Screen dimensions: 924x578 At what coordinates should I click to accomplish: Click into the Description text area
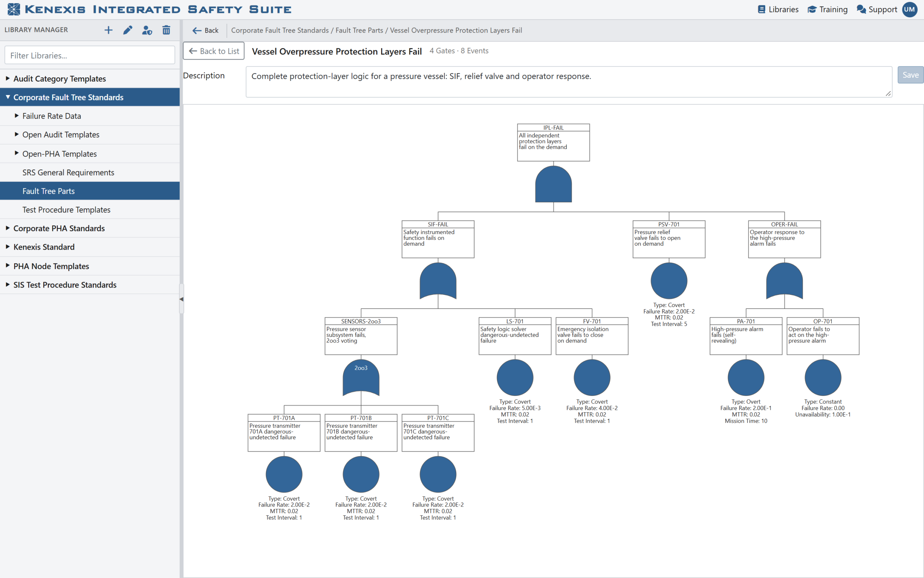(569, 82)
